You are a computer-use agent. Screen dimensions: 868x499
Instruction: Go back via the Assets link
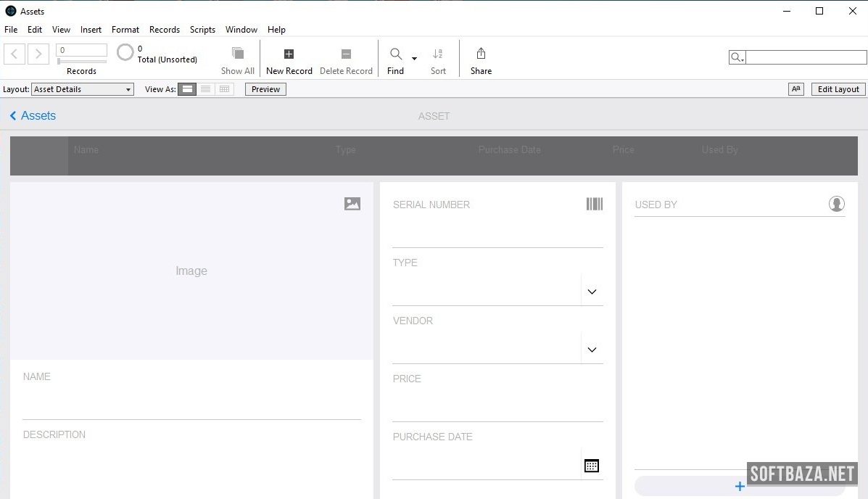coord(33,116)
